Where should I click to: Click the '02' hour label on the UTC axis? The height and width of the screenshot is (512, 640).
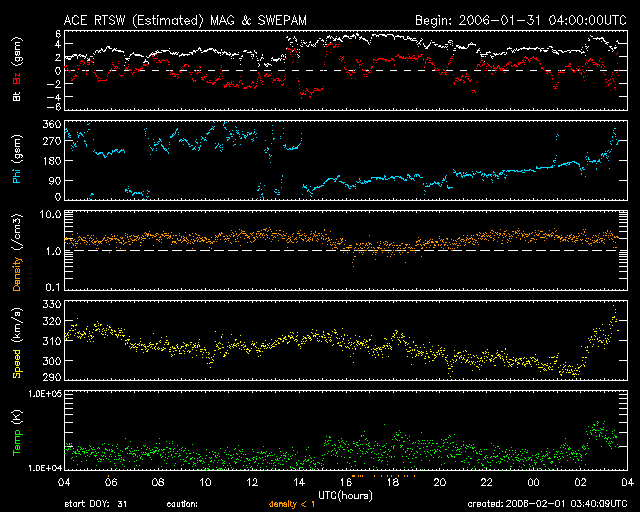[x=581, y=483]
